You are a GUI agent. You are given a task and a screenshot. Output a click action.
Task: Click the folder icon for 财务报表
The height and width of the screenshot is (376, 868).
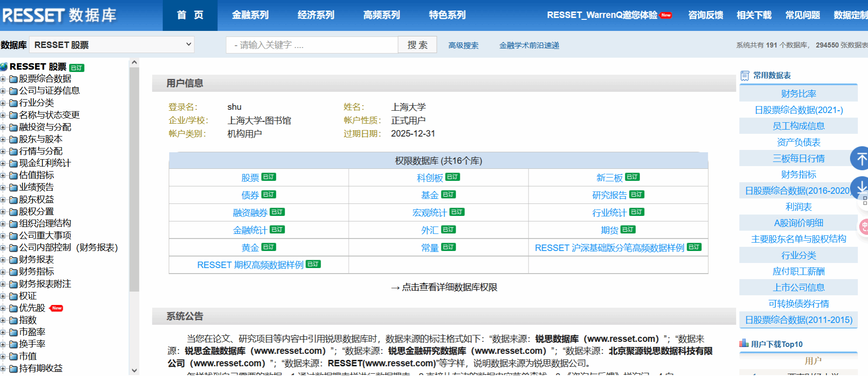point(13,260)
